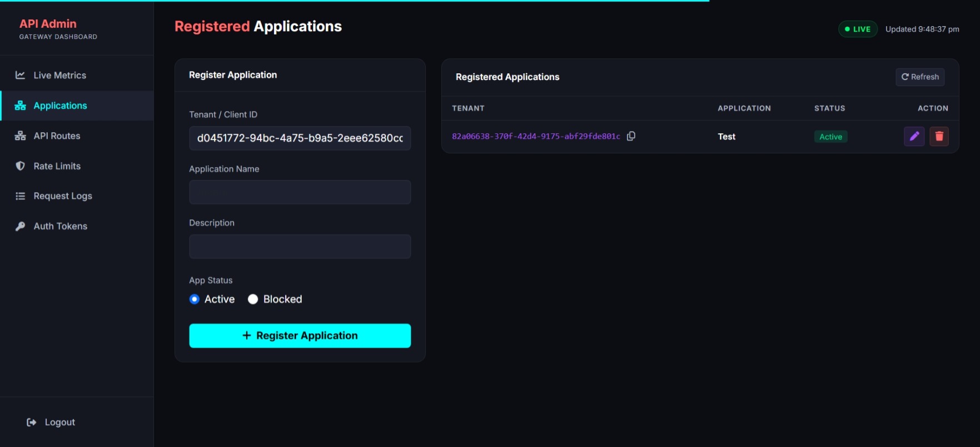This screenshot has height=447, width=980.
Task: Click the Tenant / Client ID field
Action: (300, 138)
